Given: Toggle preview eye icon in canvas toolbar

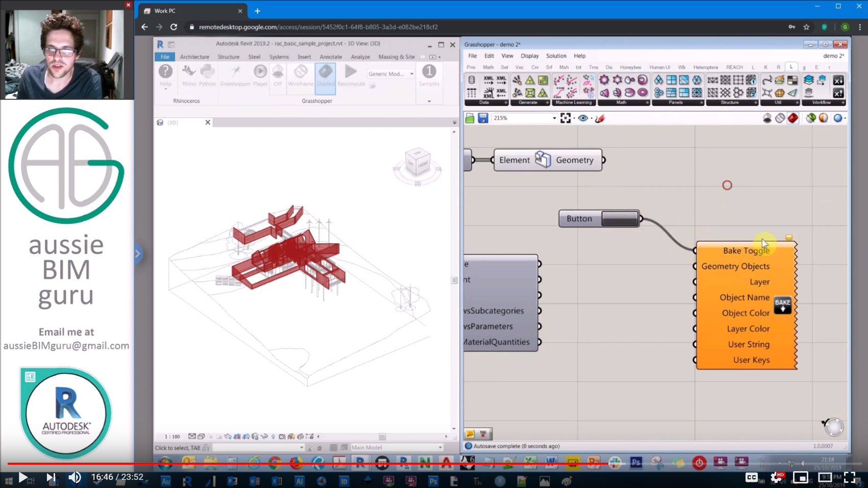Looking at the screenshot, I should pyautogui.click(x=583, y=118).
